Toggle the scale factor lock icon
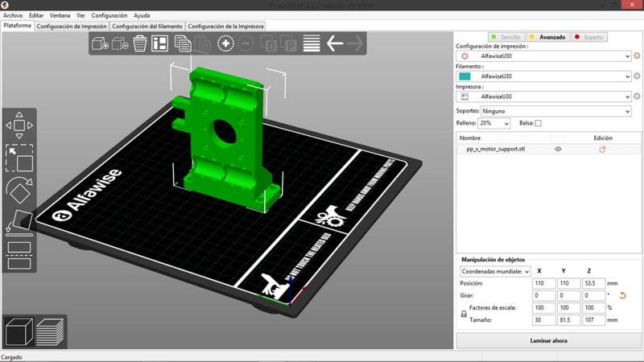644x362 pixels. pyautogui.click(x=464, y=314)
